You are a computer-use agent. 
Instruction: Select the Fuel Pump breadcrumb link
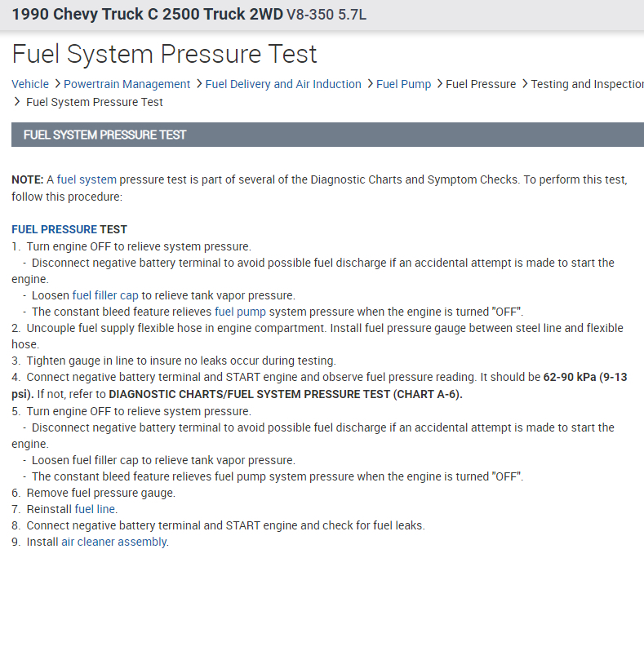[x=404, y=84]
